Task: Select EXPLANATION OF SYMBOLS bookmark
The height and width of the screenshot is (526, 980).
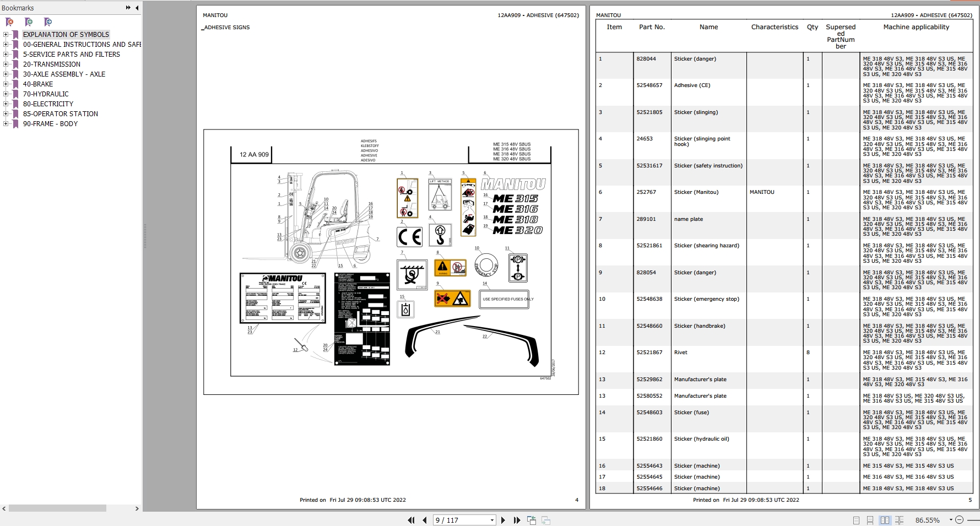Action: click(66, 34)
